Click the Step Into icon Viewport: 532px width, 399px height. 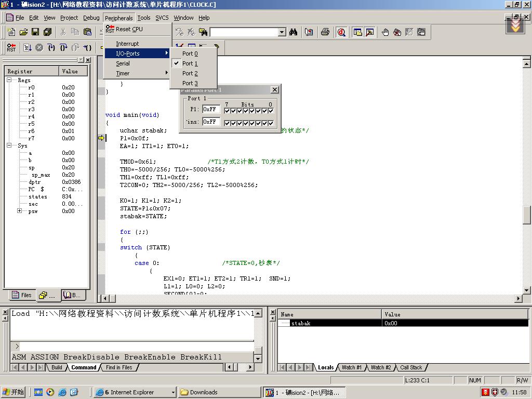click(x=51, y=47)
